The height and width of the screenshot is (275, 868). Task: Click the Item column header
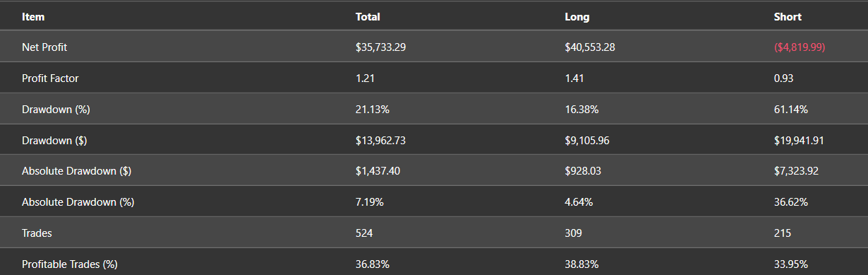point(33,17)
